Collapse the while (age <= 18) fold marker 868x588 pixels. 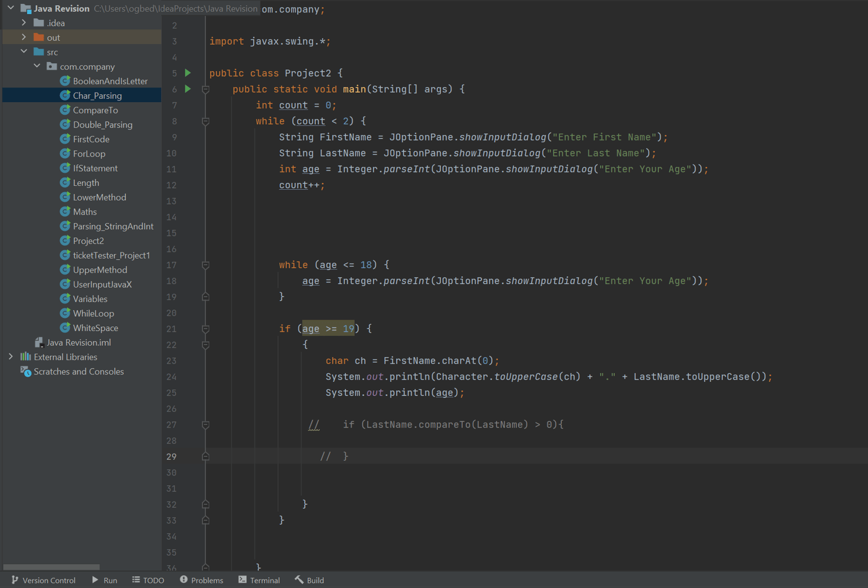(x=206, y=265)
